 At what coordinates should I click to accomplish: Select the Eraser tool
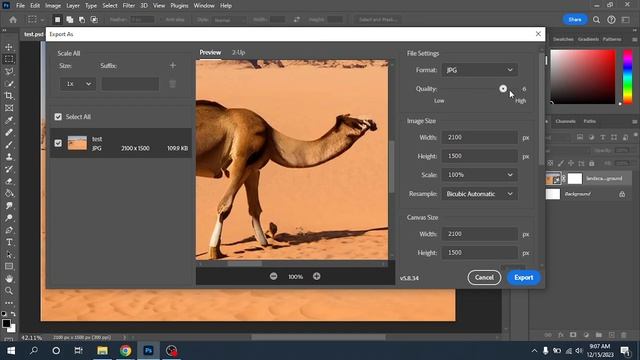tap(9, 181)
